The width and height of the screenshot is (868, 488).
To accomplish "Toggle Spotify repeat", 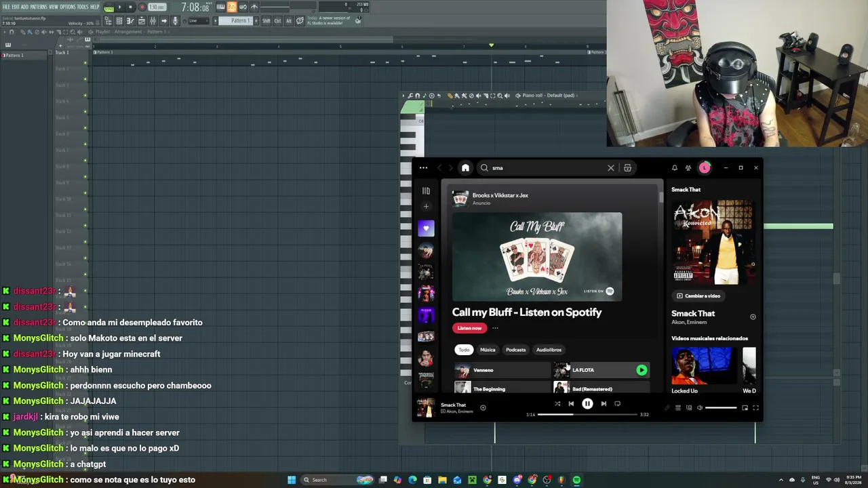I will tap(617, 404).
